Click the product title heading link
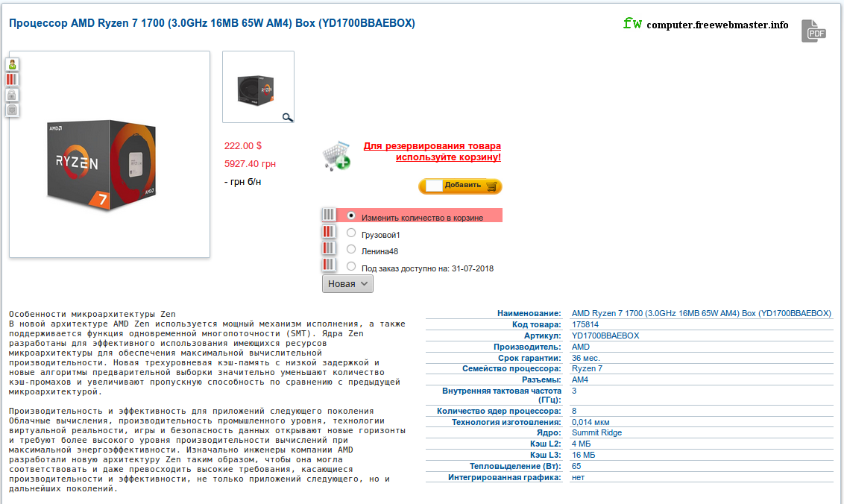844x504 pixels. tap(212, 23)
